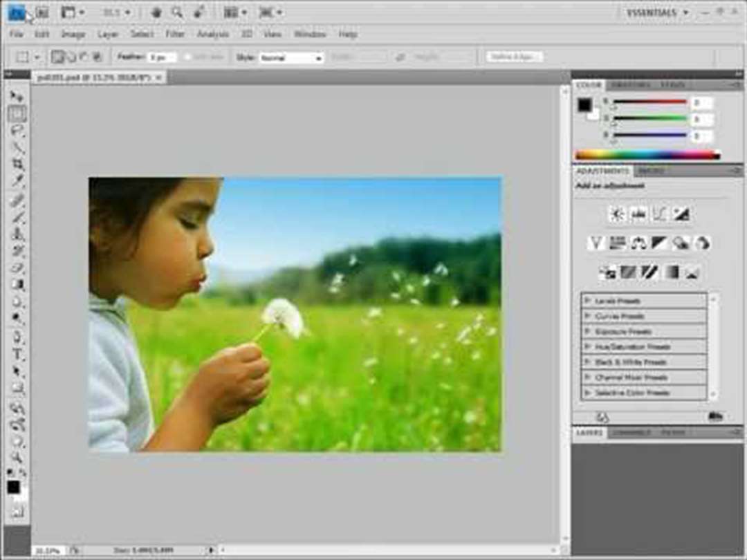
Task: Click the Zoom tool in application bar
Action: click(x=177, y=12)
